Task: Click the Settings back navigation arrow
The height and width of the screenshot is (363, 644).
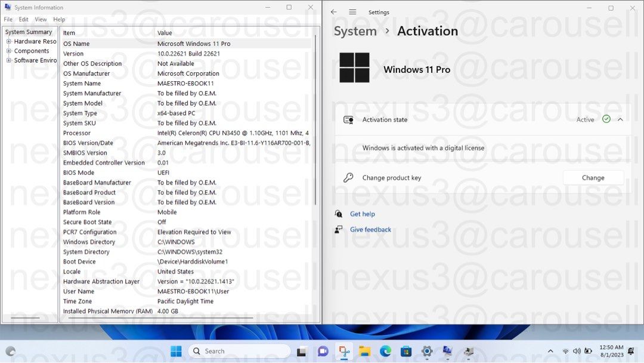Action: point(334,12)
